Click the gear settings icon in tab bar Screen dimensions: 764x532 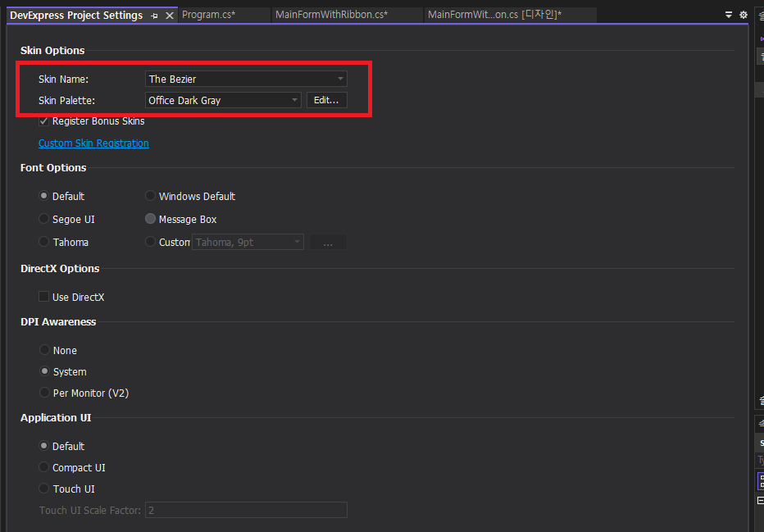click(x=743, y=15)
